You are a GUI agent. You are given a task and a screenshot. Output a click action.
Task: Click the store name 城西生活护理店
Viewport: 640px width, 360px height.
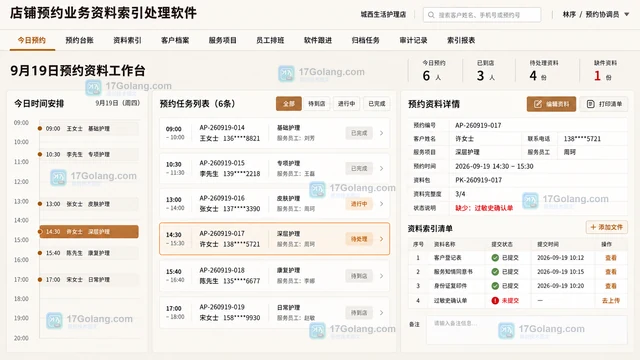tap(383, 14)
